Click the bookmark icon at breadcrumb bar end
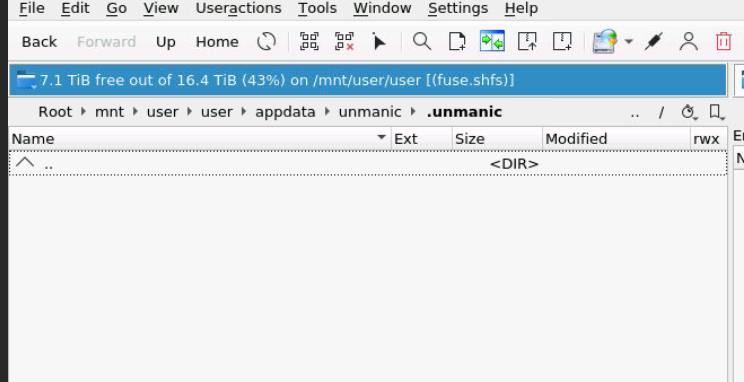 716,112
